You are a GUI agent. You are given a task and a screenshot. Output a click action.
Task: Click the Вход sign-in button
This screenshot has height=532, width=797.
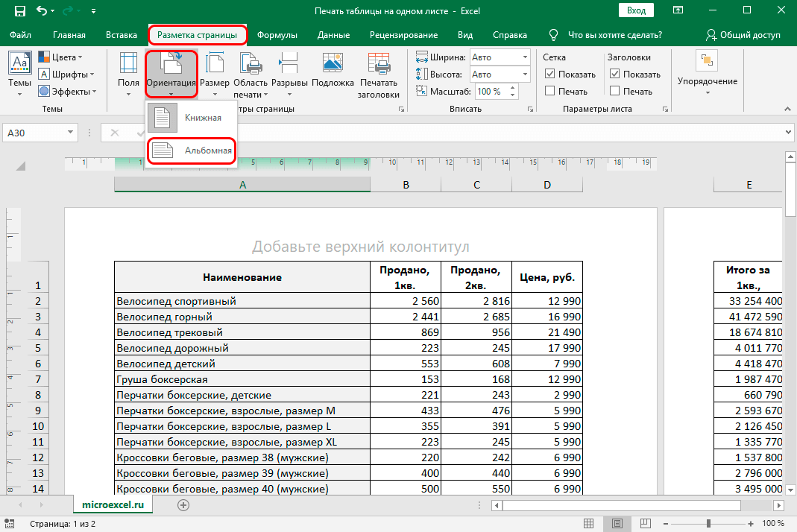(x=636, y=10)
